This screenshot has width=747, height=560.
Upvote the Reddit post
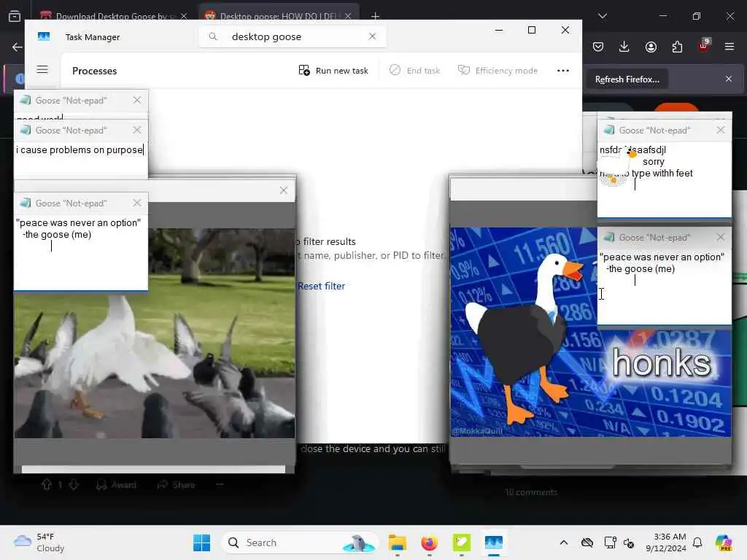(x=46, y=485)
